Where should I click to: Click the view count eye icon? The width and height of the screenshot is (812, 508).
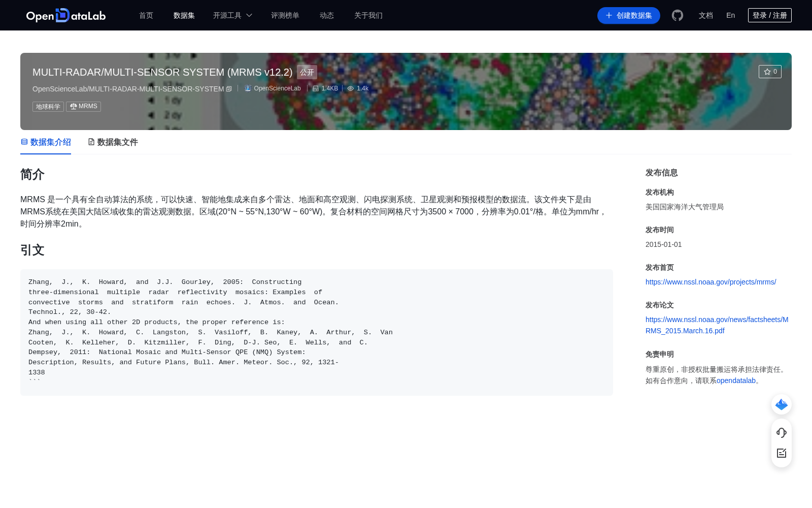(x=350, y=88)
